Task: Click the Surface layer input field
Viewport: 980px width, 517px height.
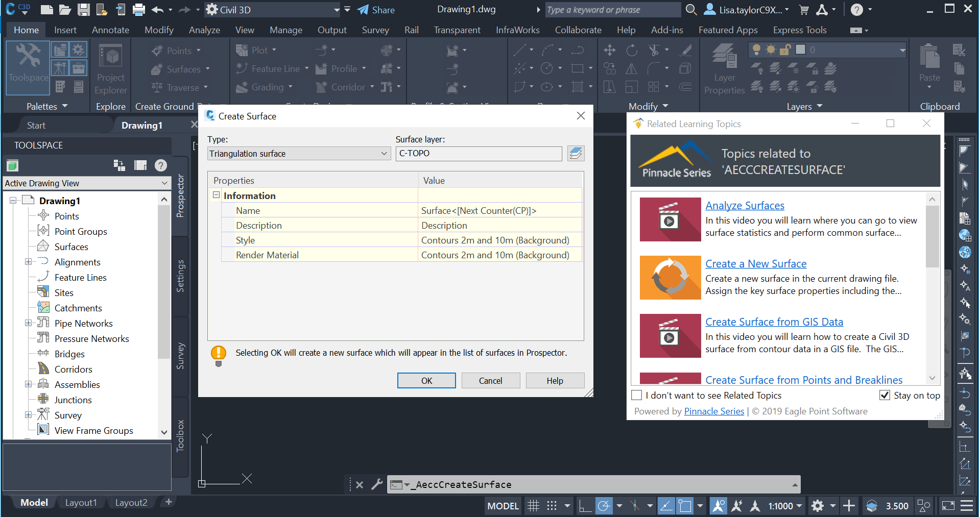Action: tap(479, 154)
